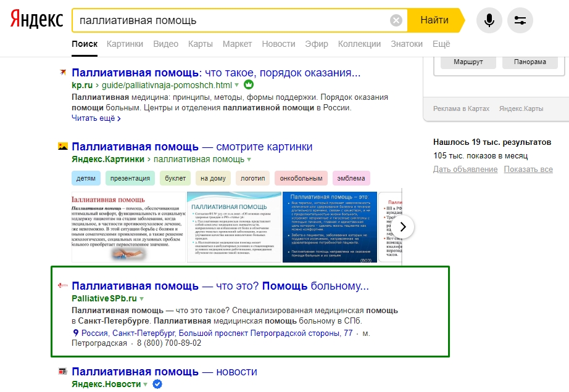Screen dimensions: 569x392
Task: Clear the search query with X icon
Action: pos(396,20)
